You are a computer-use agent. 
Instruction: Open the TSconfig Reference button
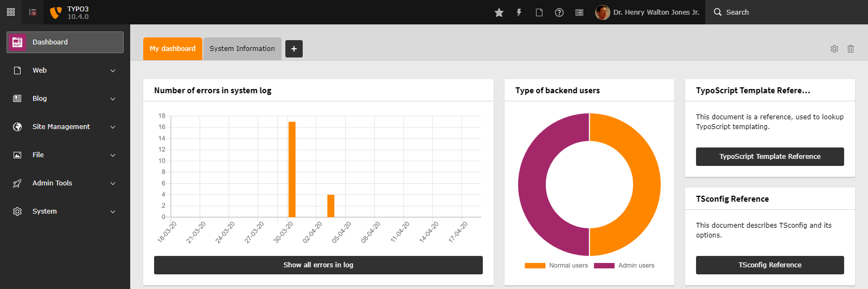click(x=770, y=265)
